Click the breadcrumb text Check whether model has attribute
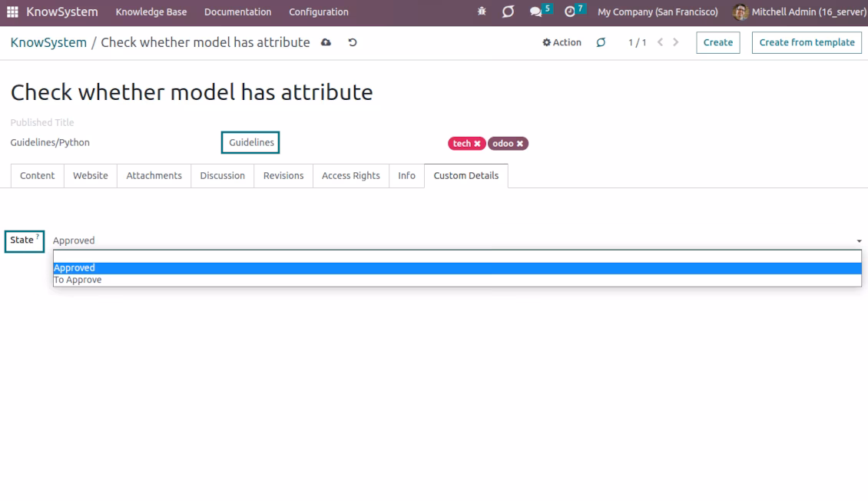The width and height of the screenshot is (868, 501). [205, 42]
